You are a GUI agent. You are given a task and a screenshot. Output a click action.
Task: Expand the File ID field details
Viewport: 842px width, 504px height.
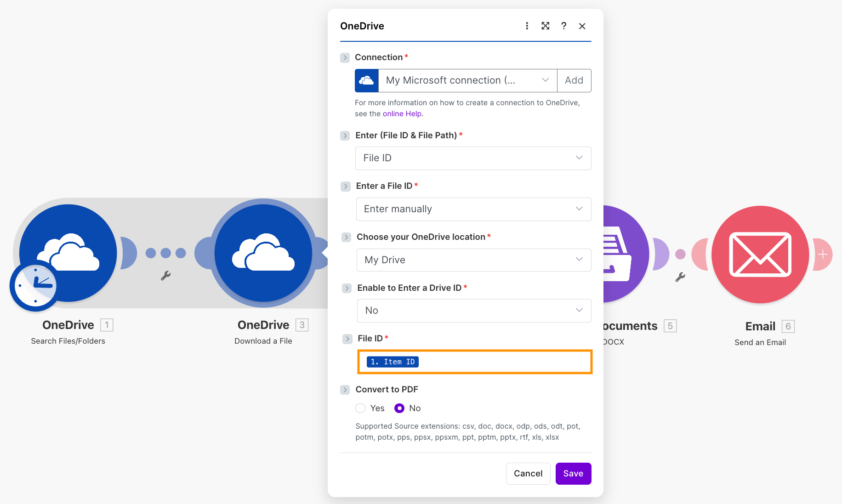click(347, 339)
